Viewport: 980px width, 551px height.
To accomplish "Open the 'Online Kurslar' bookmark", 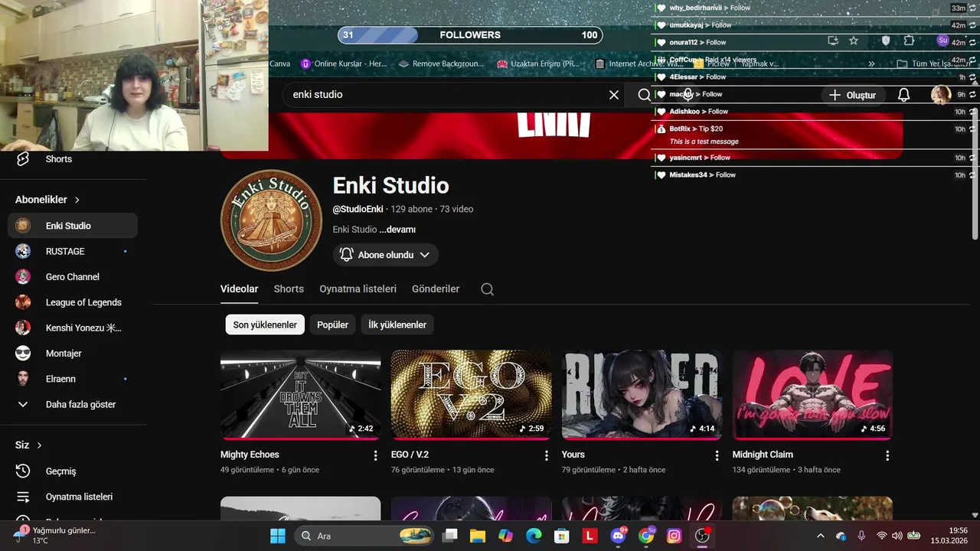I will [344, 64].
